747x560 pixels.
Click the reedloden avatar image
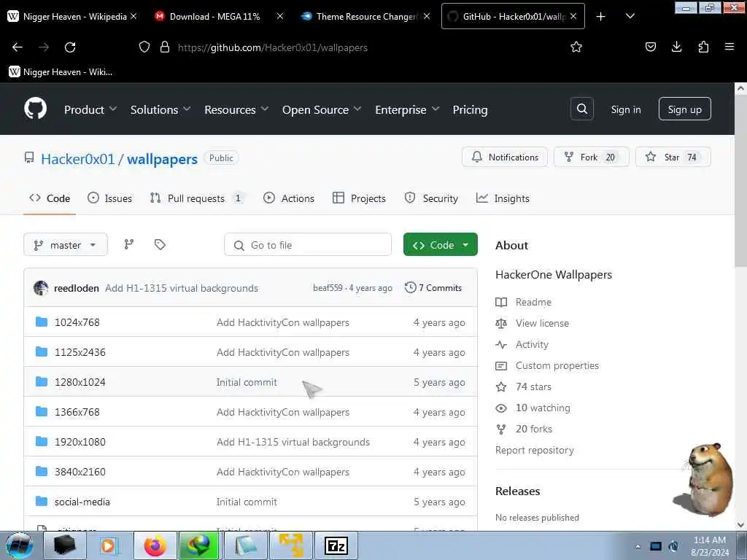point(41,288)
